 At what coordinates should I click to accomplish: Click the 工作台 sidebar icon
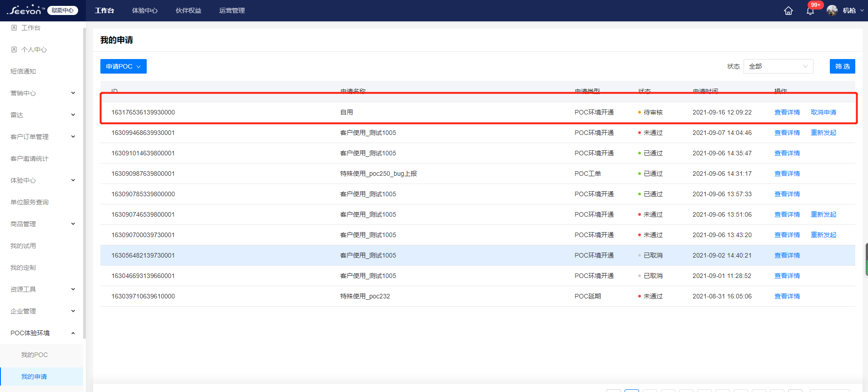click(14, 28)
